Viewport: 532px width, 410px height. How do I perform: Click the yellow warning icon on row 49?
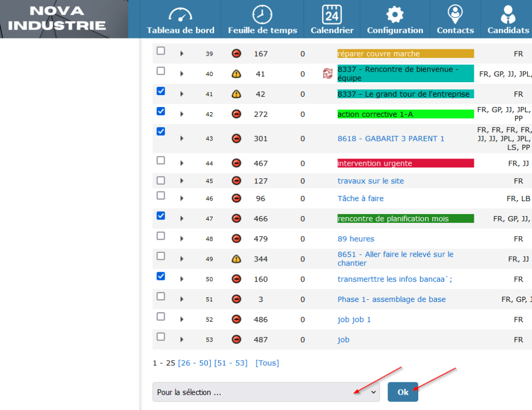[236, 259]
